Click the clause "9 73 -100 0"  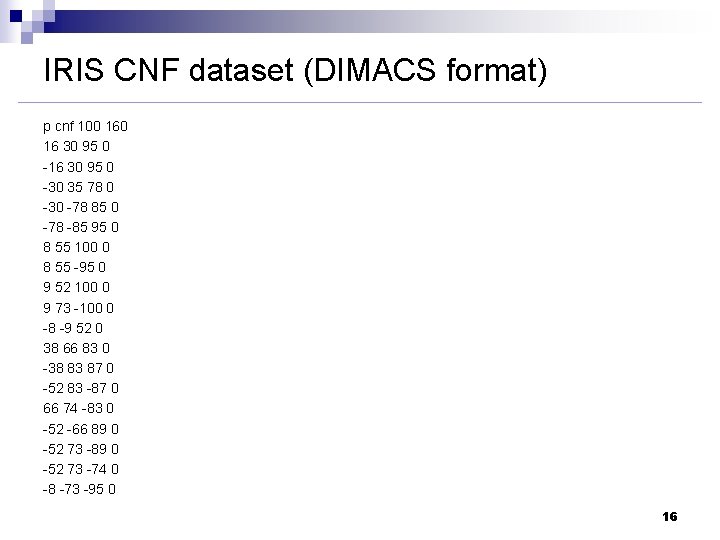78,307
